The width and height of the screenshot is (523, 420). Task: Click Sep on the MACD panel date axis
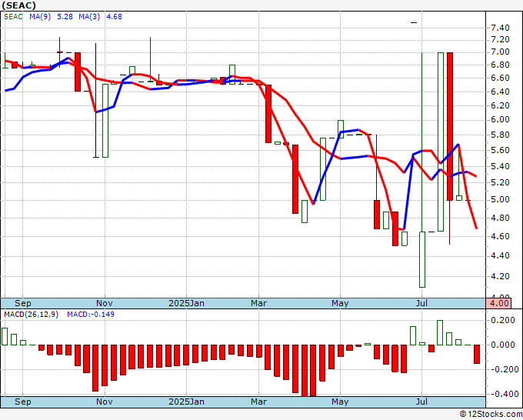tap(22, 402)
